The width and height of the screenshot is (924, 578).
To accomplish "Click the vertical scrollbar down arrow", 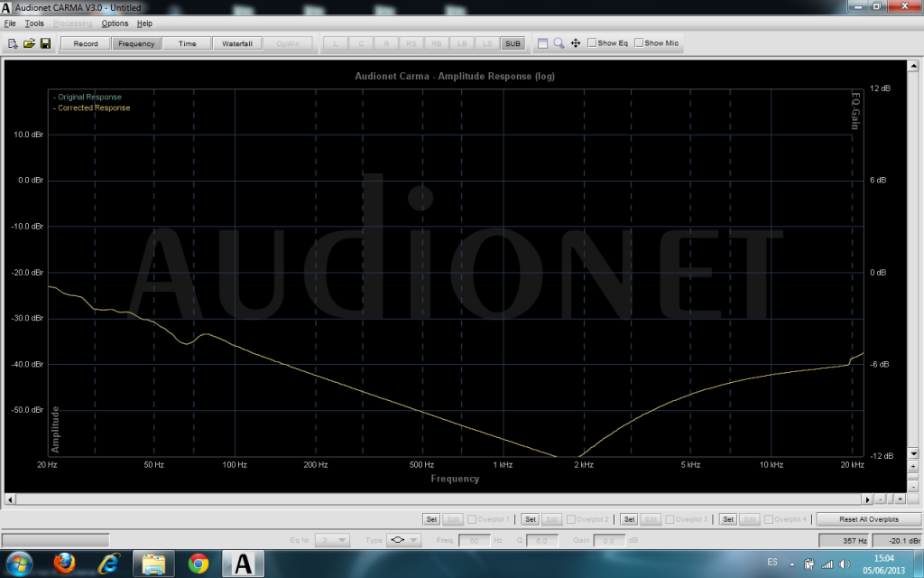I will pos(913,453).
